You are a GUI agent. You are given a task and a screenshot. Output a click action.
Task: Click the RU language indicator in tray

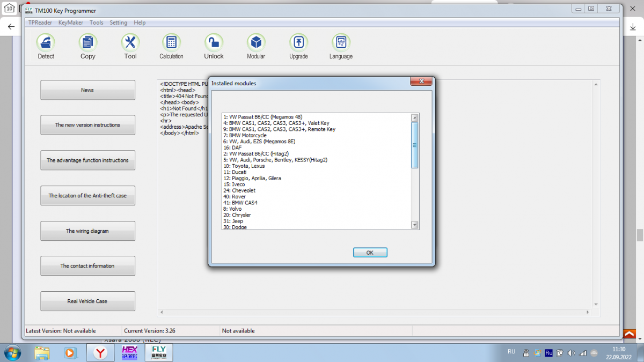pos(511,352)
